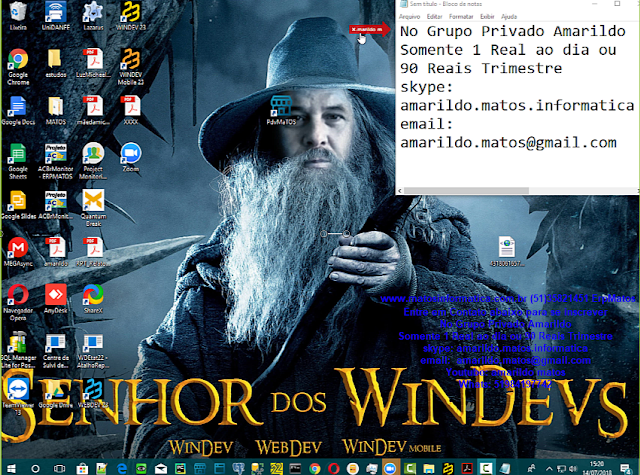Launch WINDEV 23 from desktop
Image resolution: width=640 pixels, height=475 pixels.
(131, 16)
